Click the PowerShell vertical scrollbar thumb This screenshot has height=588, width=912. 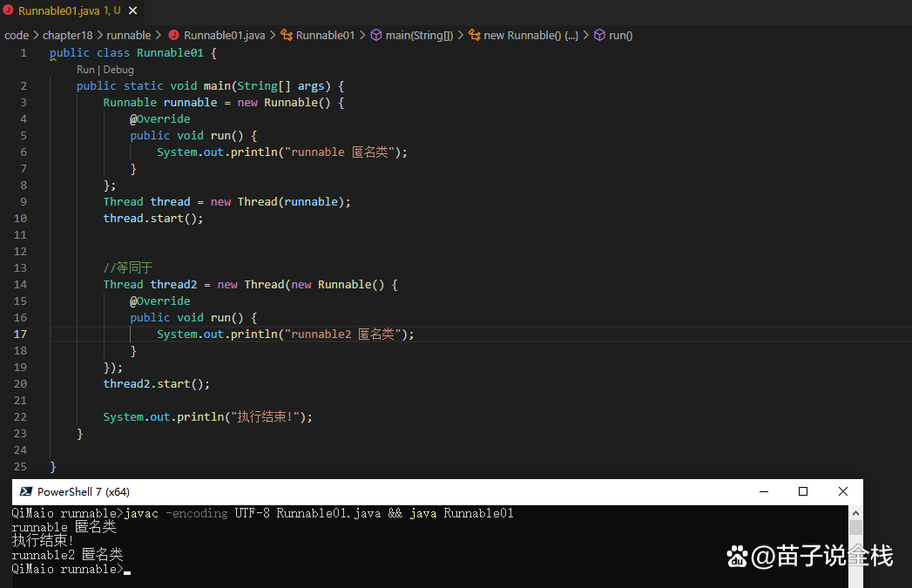click(855, 528)
